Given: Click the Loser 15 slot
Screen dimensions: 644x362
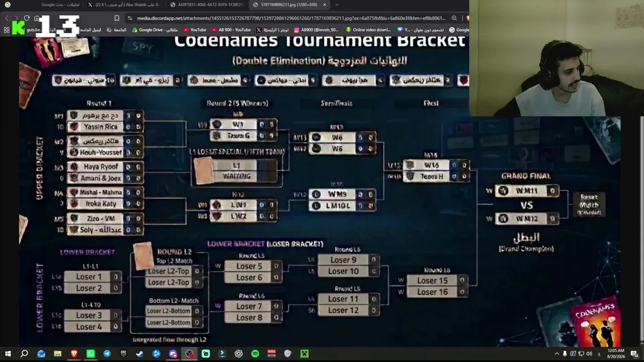Looking at the screenshot, I should coord(437,281).
